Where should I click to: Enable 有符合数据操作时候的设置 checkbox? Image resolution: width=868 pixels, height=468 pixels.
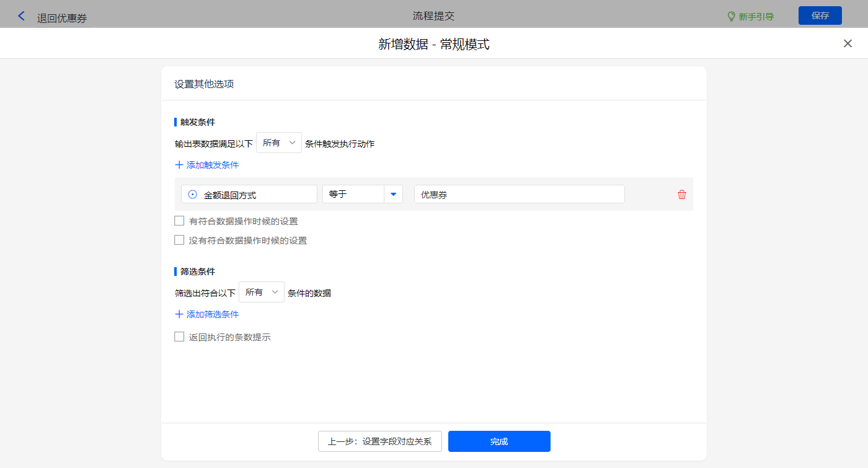(179, 221)
